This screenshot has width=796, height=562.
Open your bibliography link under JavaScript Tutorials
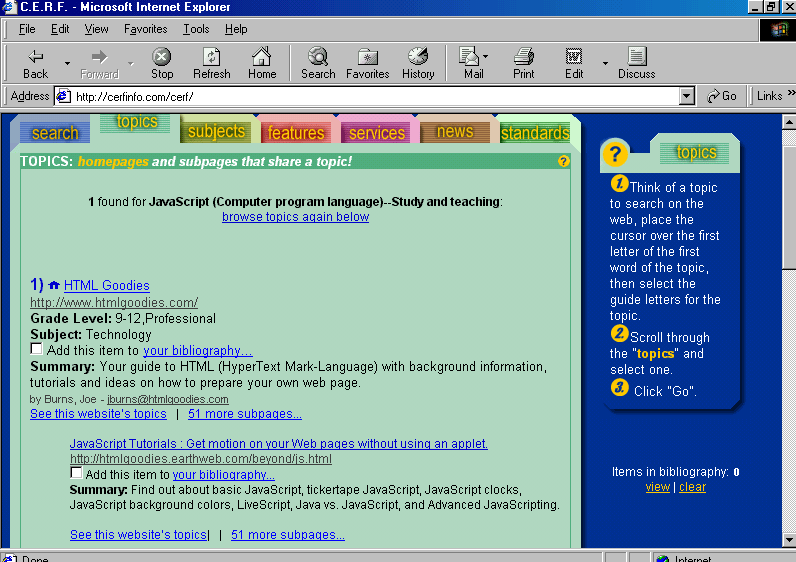click(x=223, y=475)
